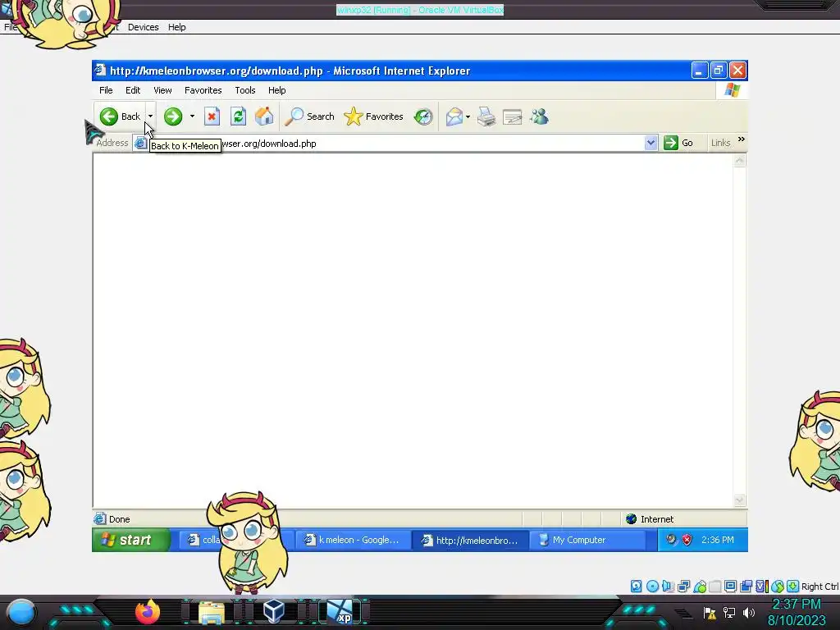
Task: Open the Messenger icon in toolbar
Action: click(x=540, y=116)
